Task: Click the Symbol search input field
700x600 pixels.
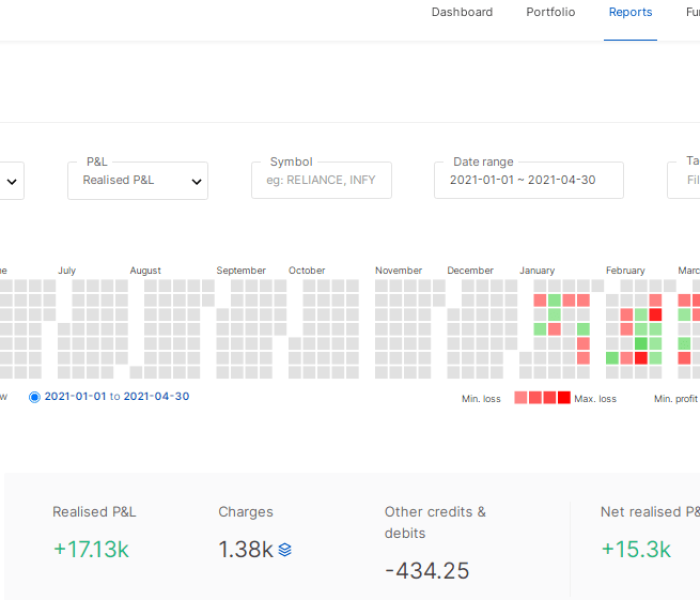Action: pyautogui.click(x=321, y=181)
